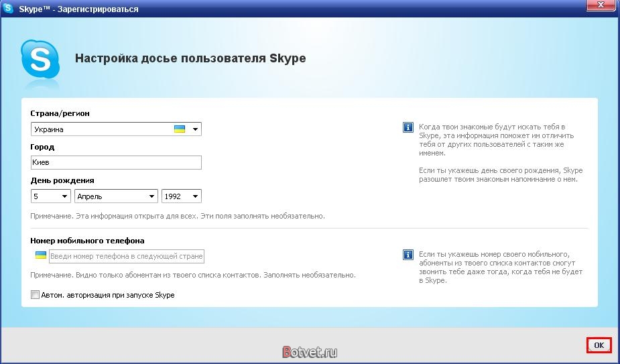This screenshot has height=364, width=620.
Task: Click the large Skype logo icon
Action: point(40,60)
